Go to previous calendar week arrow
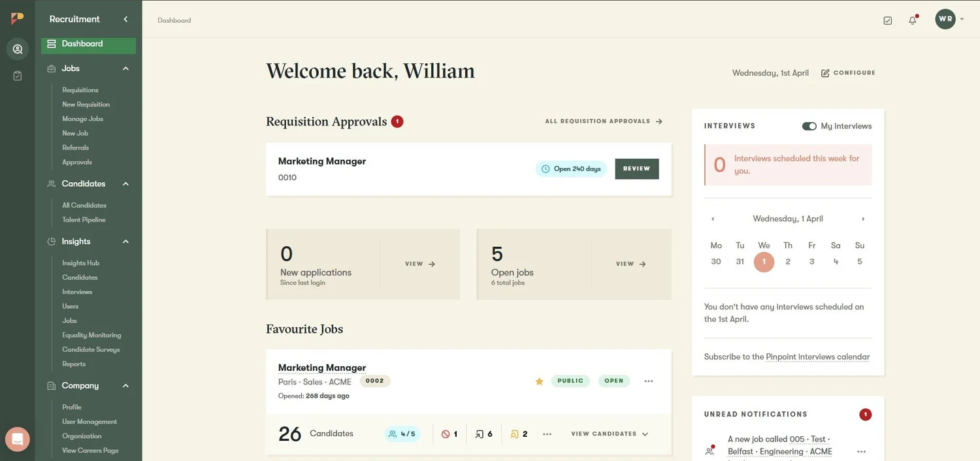Image resolution: width=980 pixels, height=461 pixels. (x=712, y=219)
